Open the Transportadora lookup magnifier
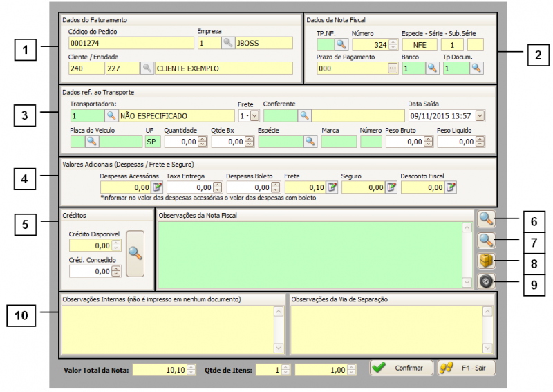553x392 pixels. click(x=111, y=115)
